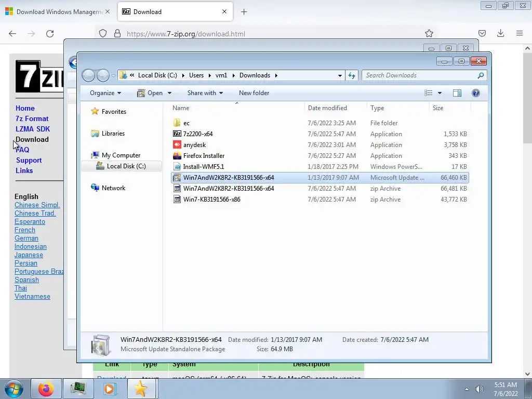Change your view icon in Explorer toolbar
The height and width of the screenshot is (399, 532).
[429, 93]
